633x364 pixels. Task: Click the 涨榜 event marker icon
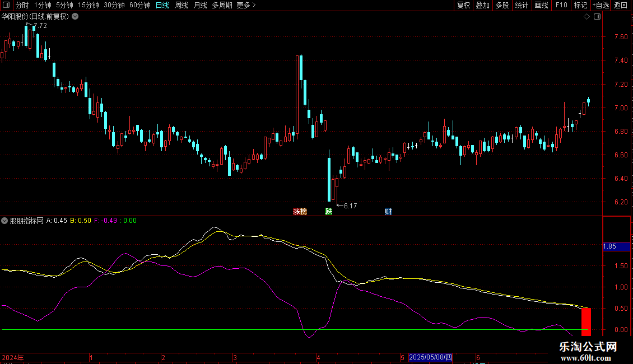[x=300, y=212]
